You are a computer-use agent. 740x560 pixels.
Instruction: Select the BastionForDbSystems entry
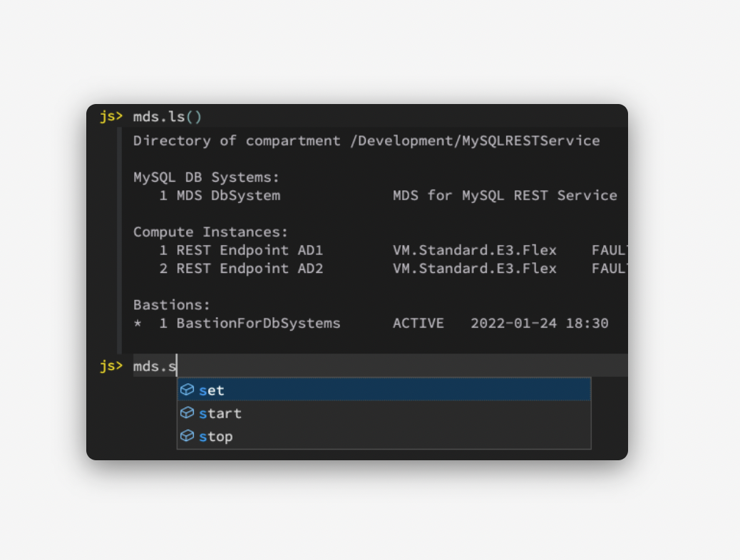click(258, 323)
